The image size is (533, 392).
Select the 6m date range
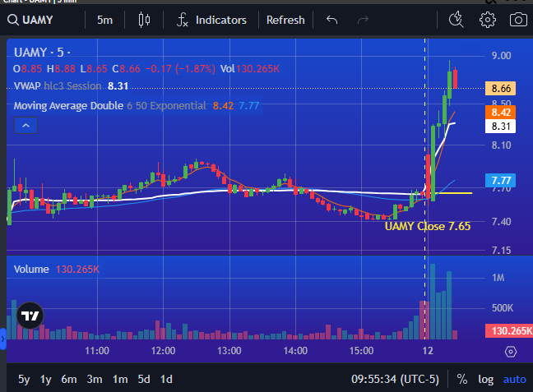pos(68,379)
